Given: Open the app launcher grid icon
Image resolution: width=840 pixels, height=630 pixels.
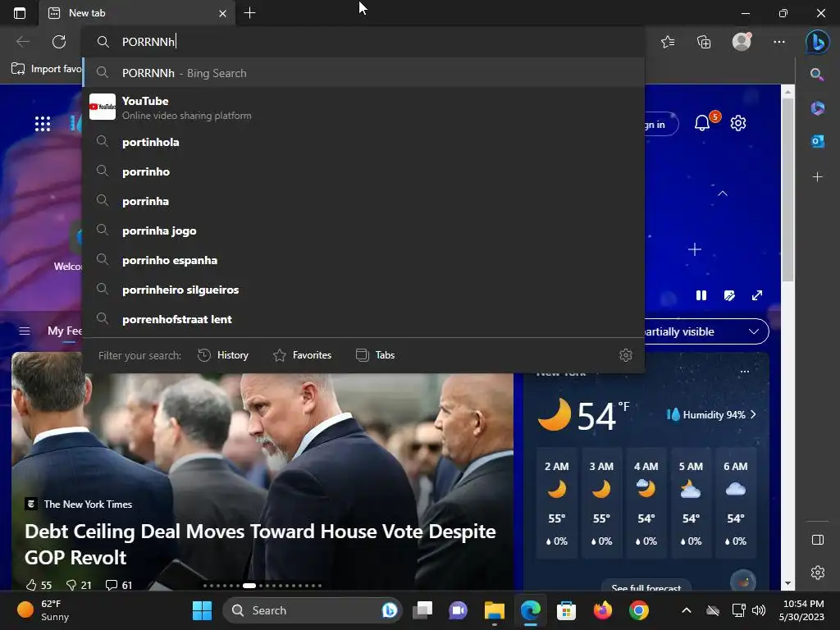Looking at the screenshot, I should [43, 124].
